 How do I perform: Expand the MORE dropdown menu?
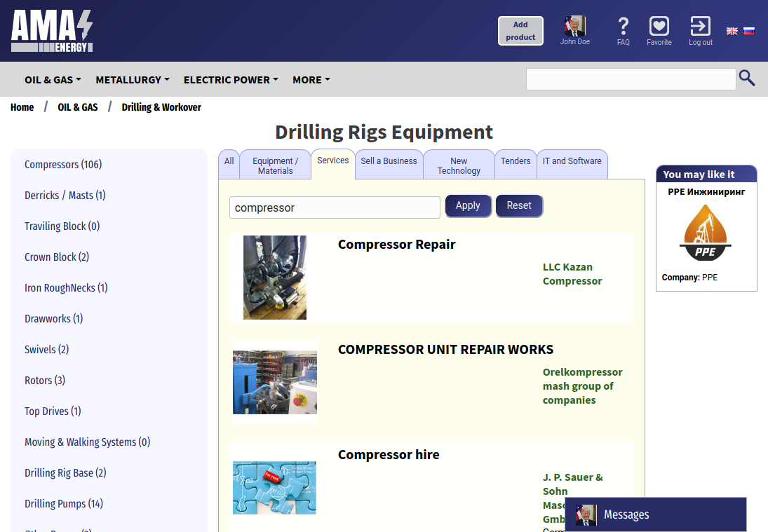311,80
